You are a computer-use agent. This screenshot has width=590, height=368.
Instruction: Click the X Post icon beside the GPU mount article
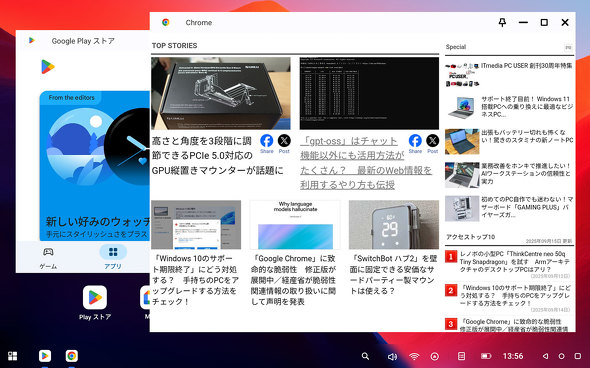point(284,141)
